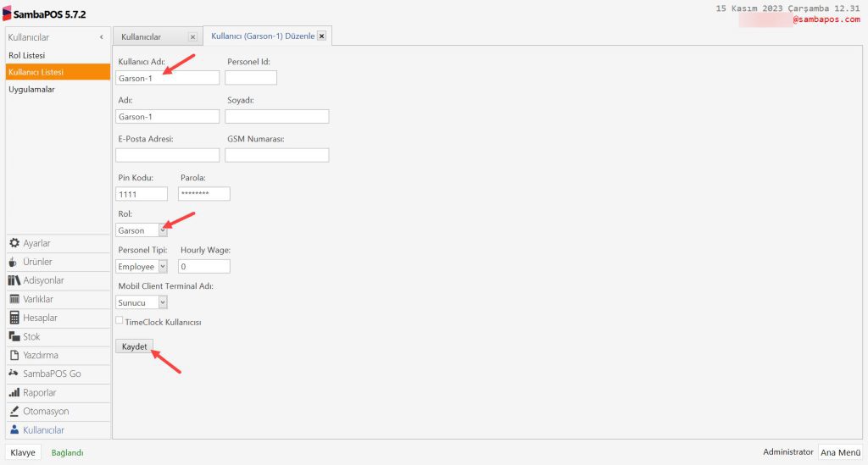This screenshot has height=465, width=868.
Task: Collapse the Kullanıcılar sidebar panel chevron
Action: 102,37
